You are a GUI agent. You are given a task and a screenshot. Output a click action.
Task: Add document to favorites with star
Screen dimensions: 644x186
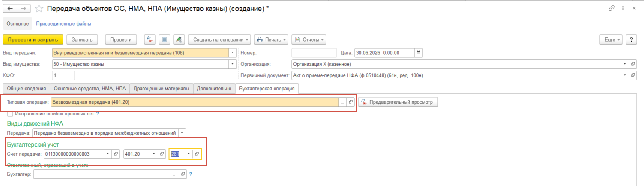[x=39, y=9]
